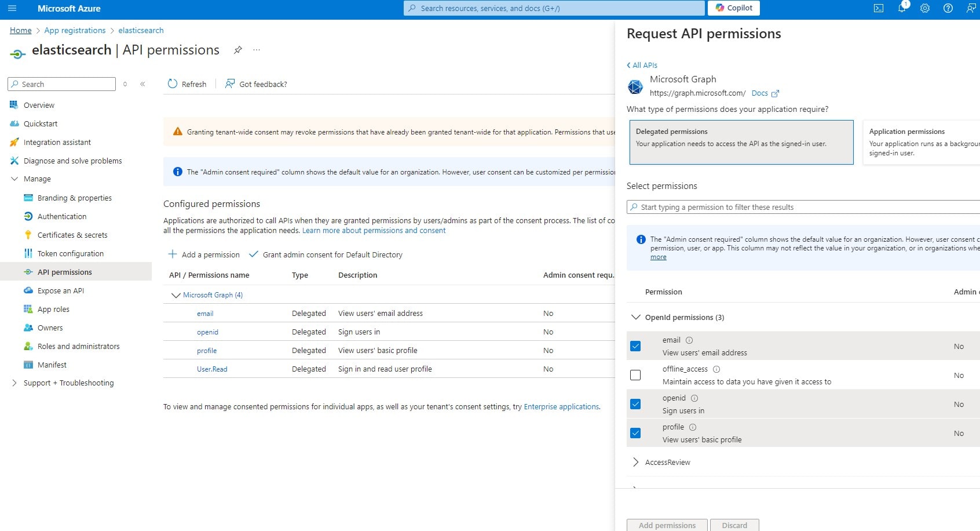980x531 pixels.
Task: Expand Support + Troubleshooting section
Action: [14, 383]
